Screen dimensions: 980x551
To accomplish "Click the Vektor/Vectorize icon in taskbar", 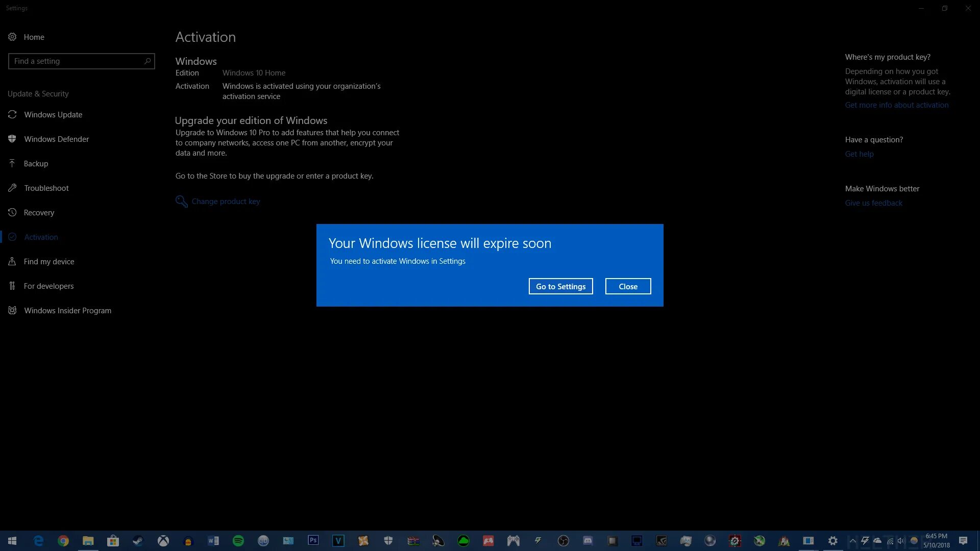I will (338, 540).
